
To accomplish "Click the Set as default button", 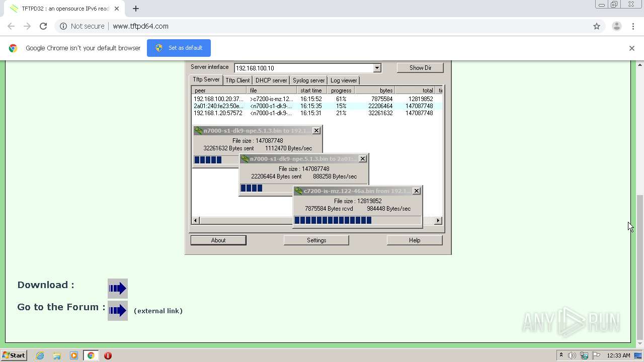I will coord(179,48).
